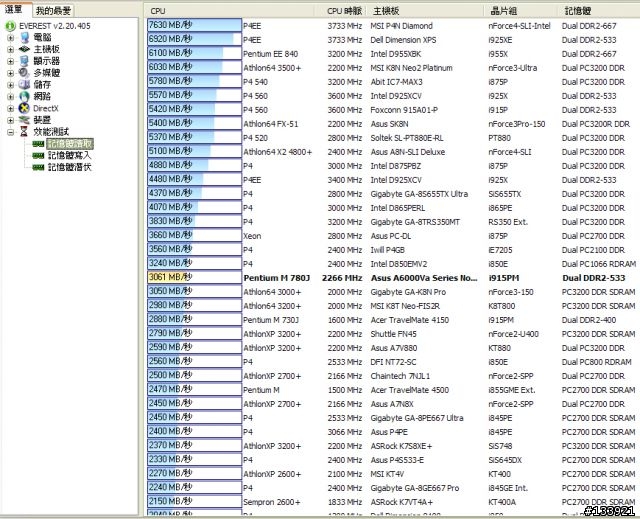Expand the 顯示器 tree node
The height and width of the screenshot is (519, 640).
coord(10,61)
